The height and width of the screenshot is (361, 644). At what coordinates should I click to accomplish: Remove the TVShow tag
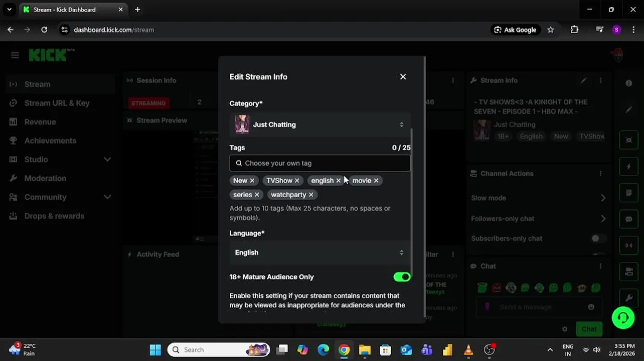coord(297,180)
